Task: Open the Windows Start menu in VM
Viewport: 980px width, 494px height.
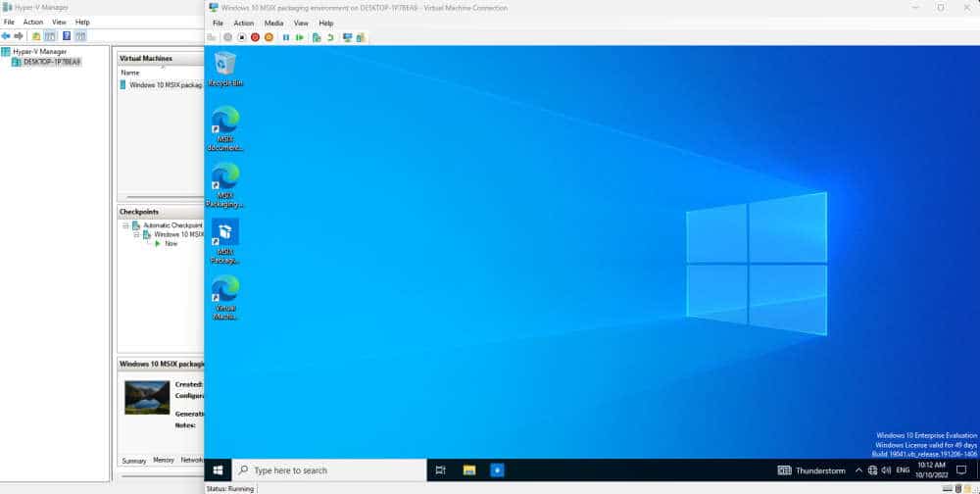Action: (x=219, y=469)
